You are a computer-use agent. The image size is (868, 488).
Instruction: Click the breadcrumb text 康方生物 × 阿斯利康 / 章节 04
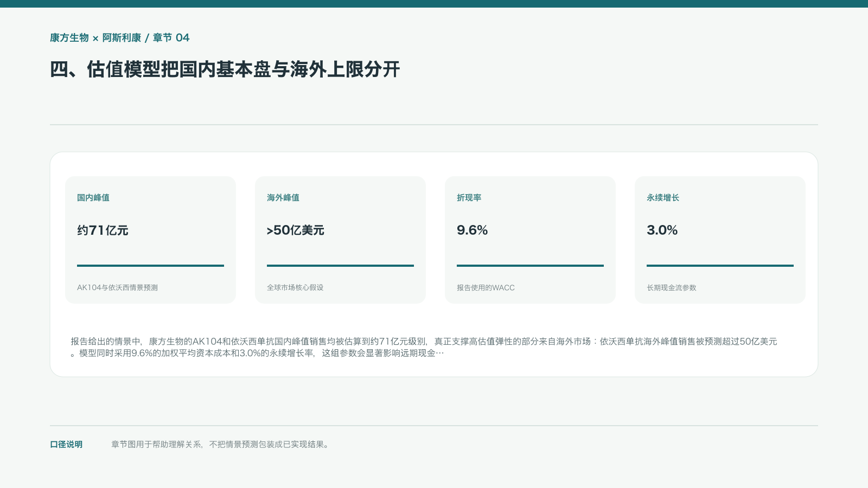tap(119, 37)
